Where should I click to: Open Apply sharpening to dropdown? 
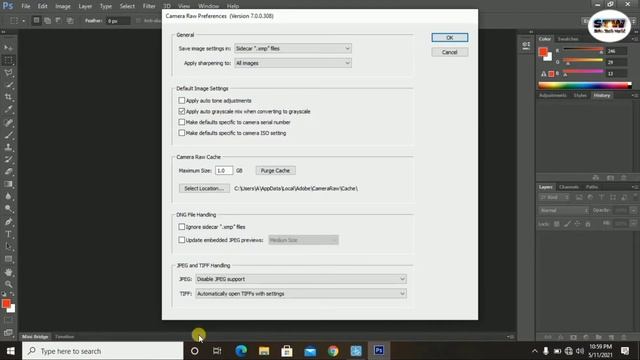(x=293, y=63)
